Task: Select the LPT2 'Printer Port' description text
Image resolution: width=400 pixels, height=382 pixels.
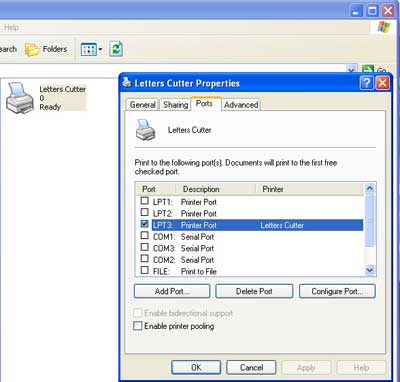Action: click(199, 214)
